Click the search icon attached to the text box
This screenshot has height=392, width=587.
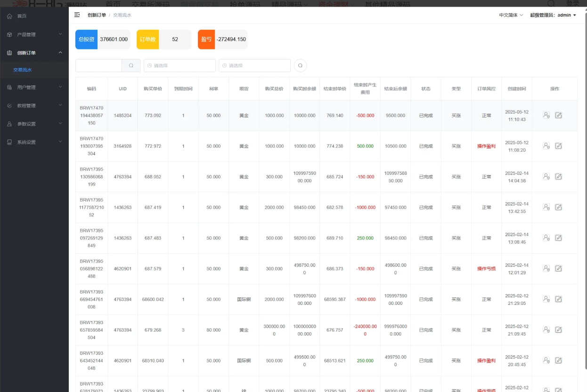[131, 65]
